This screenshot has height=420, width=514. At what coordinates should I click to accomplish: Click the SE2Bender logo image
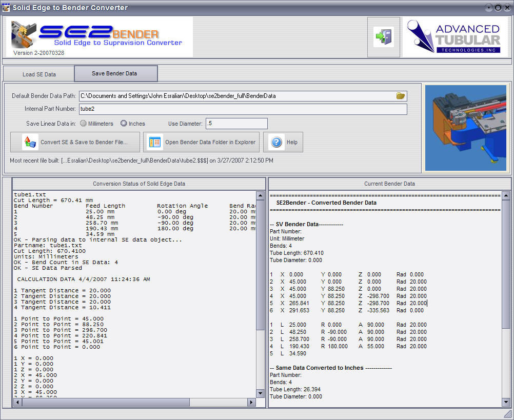[100, 36]
